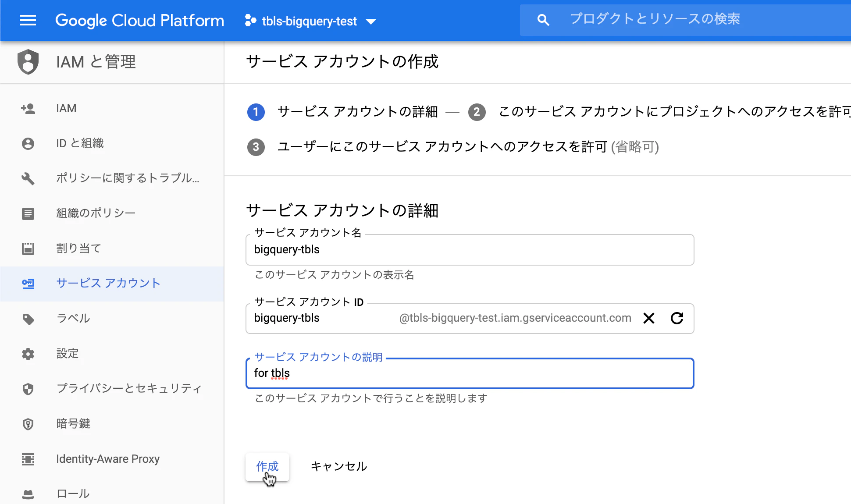Open the hamburger navigation menu
Screen dimensions: 851x504
28,21
